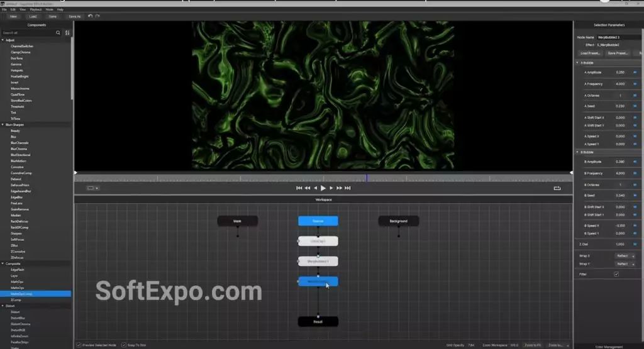This screenshot has width=644, height=349.
Task: Toggle the Filter checkbox
Action: pos(616,274)
